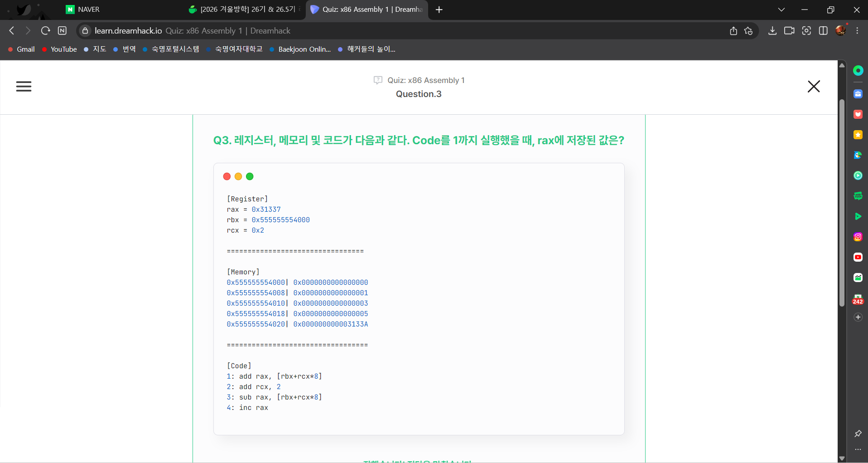
Task: Open the split-screen view tool
Action: pyautogui.click(x=823, y=31)
